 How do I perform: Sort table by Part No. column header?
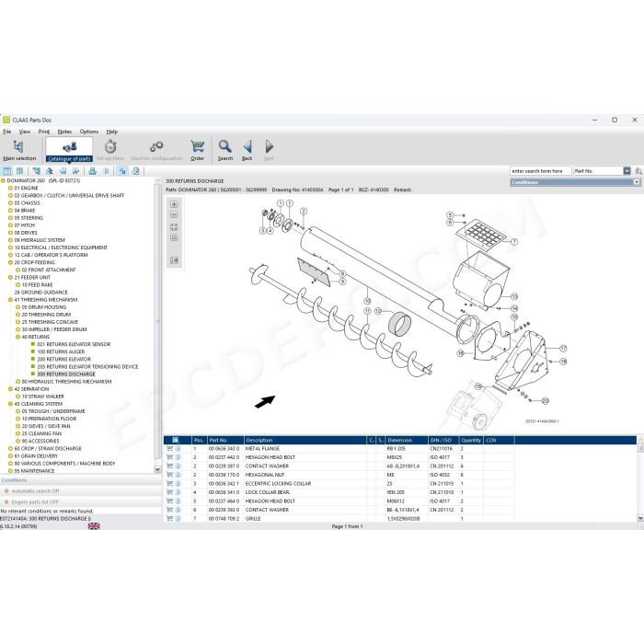pyautogui.click(x=225, y=440)
